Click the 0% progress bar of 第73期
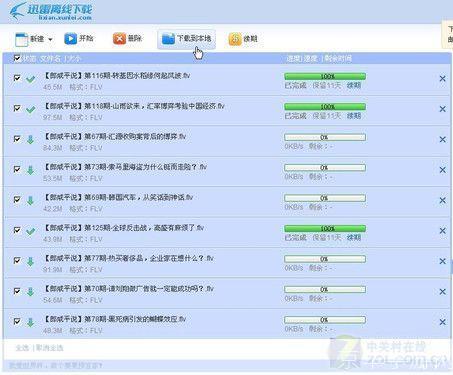This screenshot has height=375, width=453. coord(325,167)
